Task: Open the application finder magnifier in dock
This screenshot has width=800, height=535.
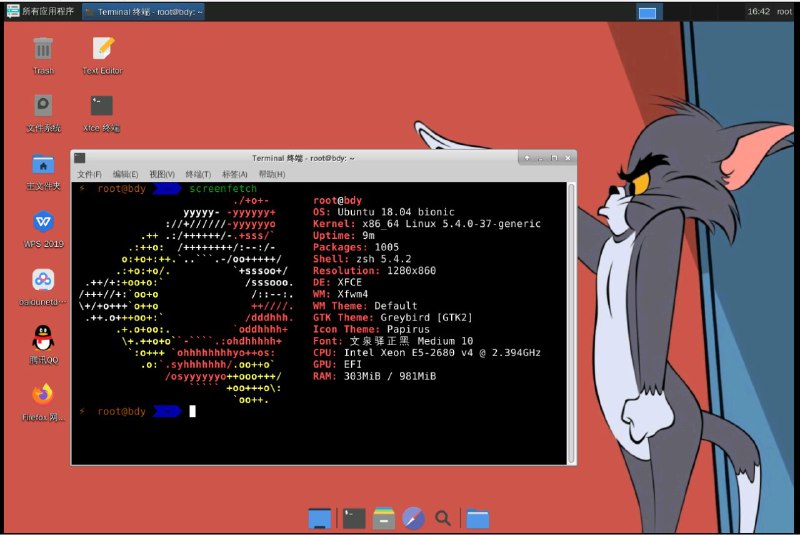Action: pos(442,518)
